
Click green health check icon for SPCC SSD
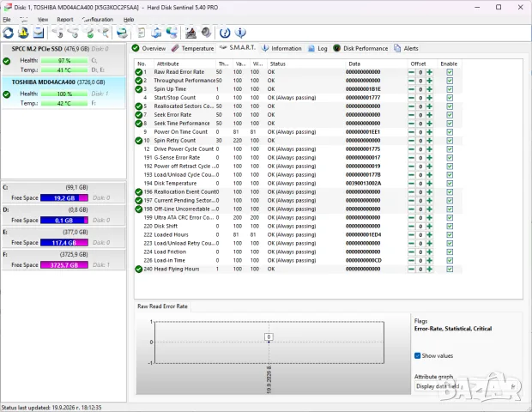7,61
